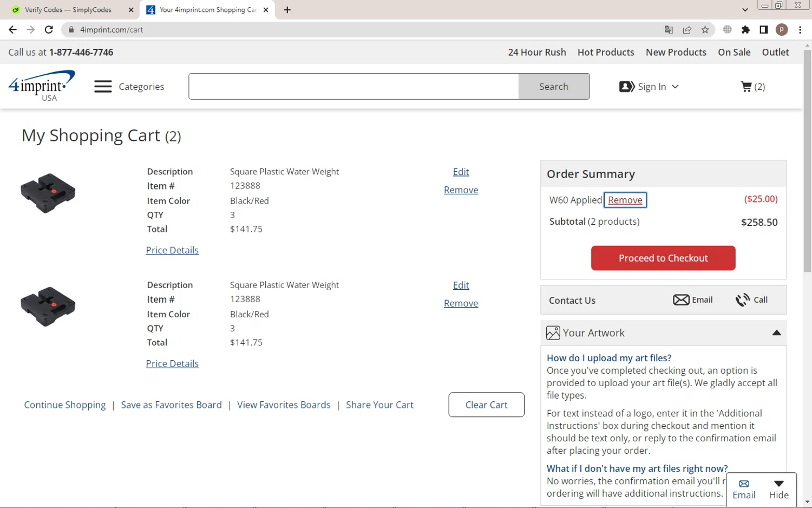Switch to Verify Codes SimplyCodes tab
812x508 pixels.
point(69,10)
